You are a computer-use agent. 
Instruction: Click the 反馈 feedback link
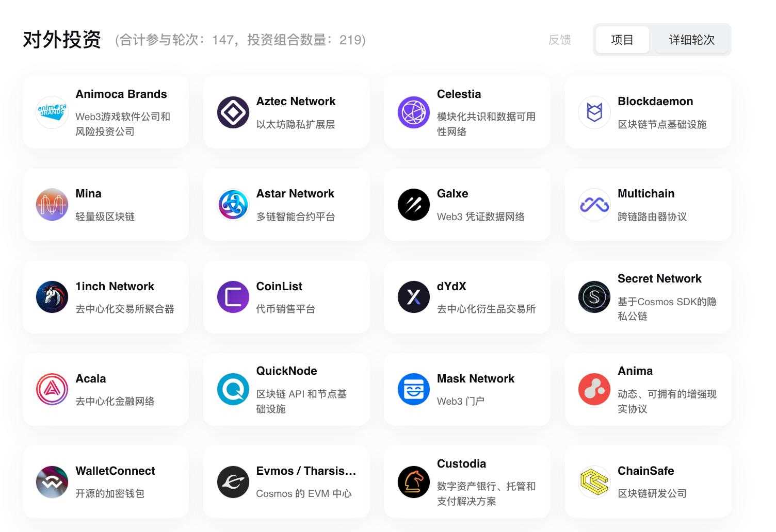(559, 40)
